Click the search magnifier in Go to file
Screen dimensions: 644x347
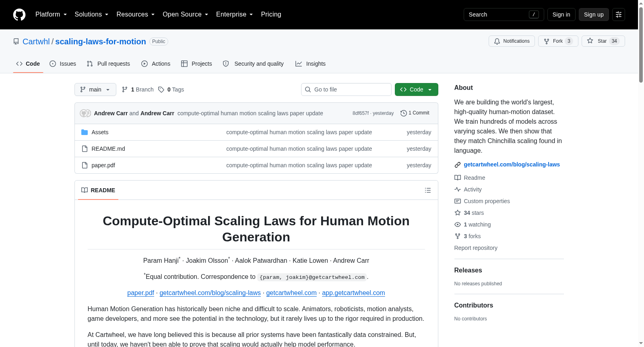[x=308, y=89]
